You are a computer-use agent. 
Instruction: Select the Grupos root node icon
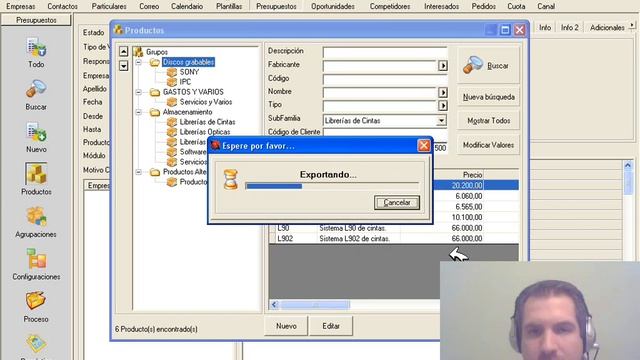pyautogui.click(x=138, y=52)
